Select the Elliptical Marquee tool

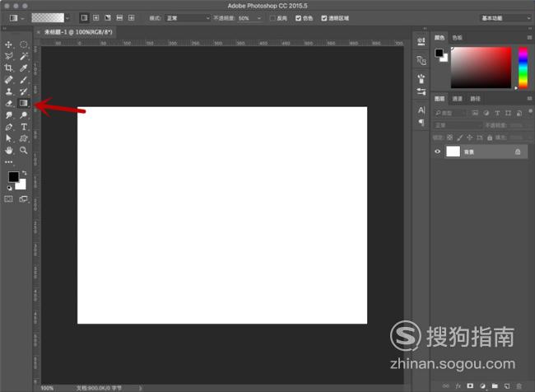click(24, 44)
